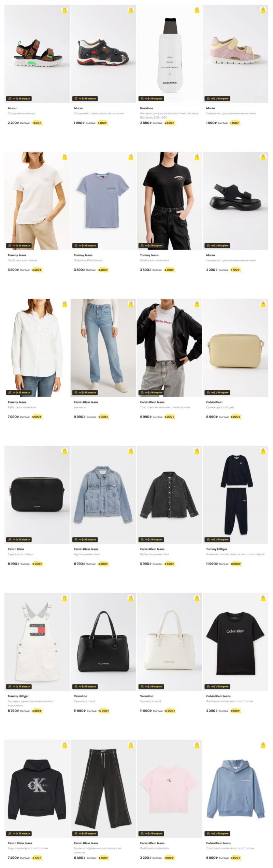Select the white Valentino bag image
The image size is (273, 868).
pos(169,641)
